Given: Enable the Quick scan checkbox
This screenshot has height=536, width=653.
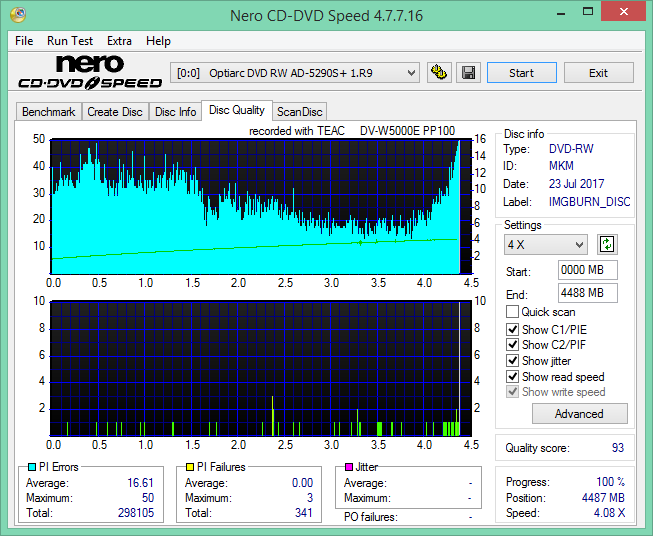Looking at the screenshot, I should point(512,312).
